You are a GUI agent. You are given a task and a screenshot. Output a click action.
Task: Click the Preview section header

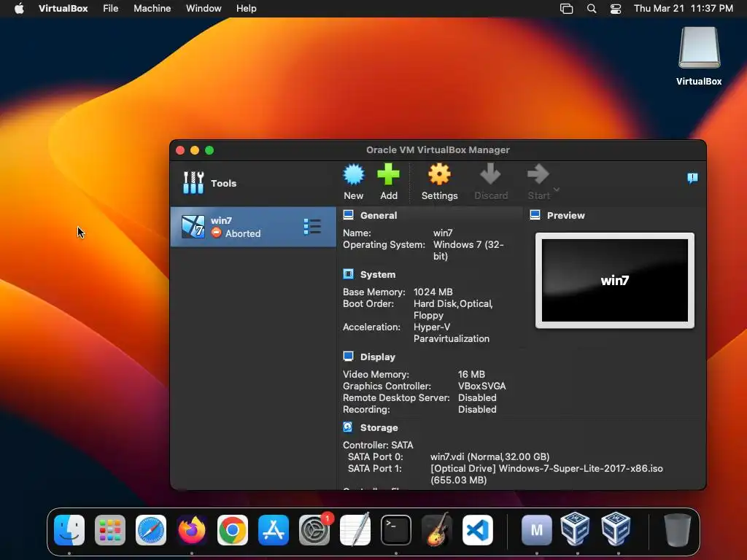coord(565,215)
